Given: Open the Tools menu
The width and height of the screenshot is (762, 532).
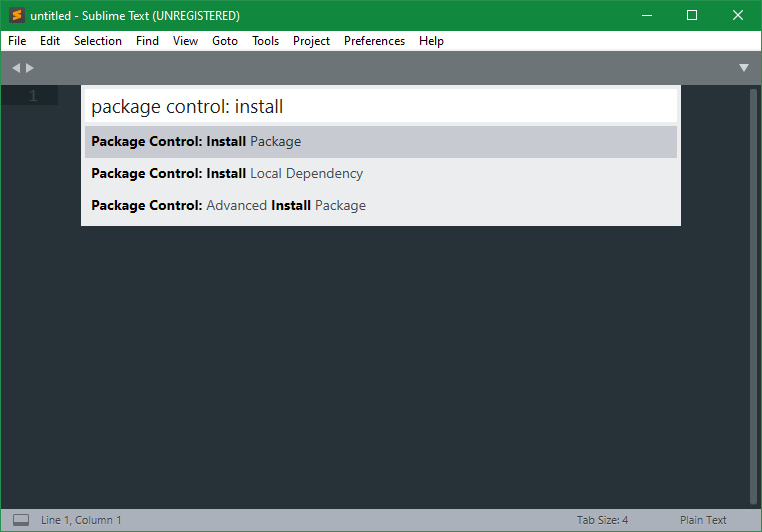Looking at the screenshot, I should pos(265,41).
